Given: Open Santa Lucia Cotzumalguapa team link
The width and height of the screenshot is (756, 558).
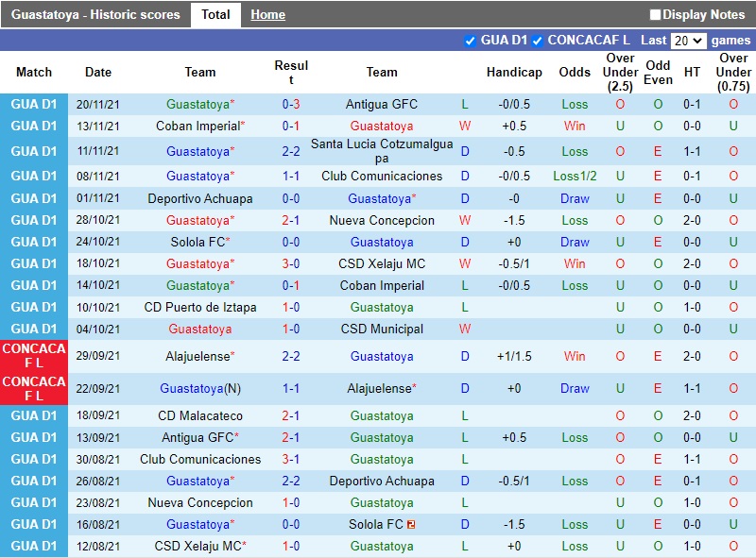Looking at the screenshot, I should (382, 151).
